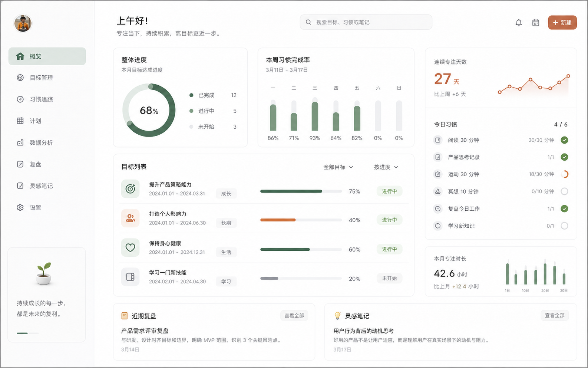The width and height of the screenshot is (588, 368).
Task: Uncheck the 阅读 30 分钟 habit
Action: [x=564, y=140]
